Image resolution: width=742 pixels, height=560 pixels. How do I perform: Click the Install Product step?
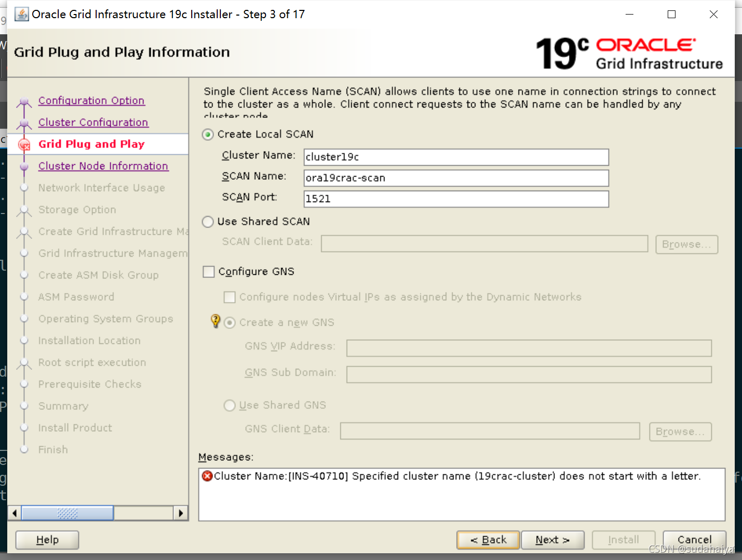pos(75,428)
